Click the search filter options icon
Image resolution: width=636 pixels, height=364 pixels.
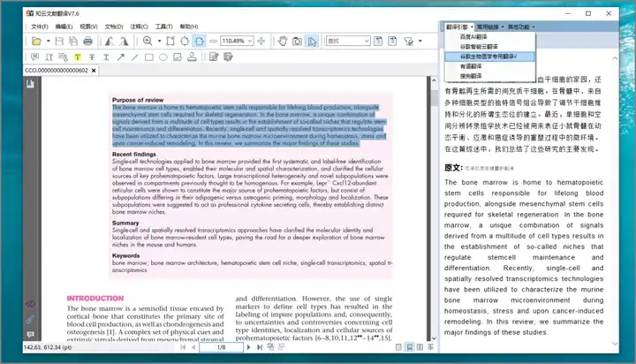(x=408, y=41)
